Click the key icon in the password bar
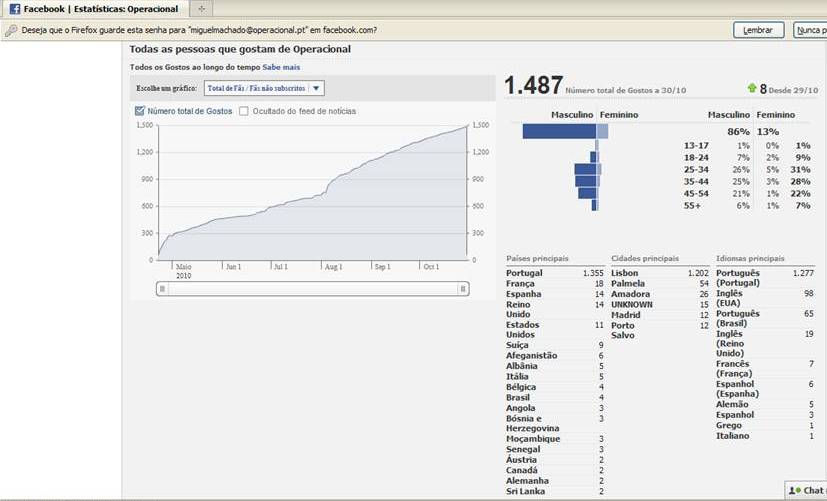The width and height of the screenshot is (827, 501). (x=11, y=31)
